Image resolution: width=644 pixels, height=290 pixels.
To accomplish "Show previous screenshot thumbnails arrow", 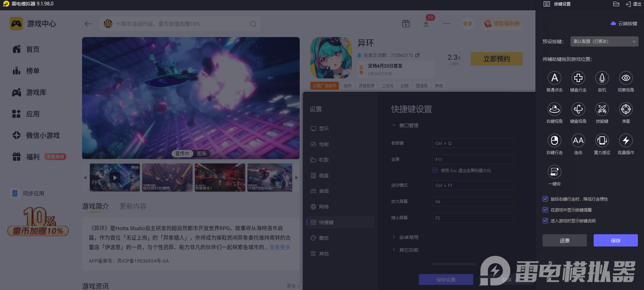I will [85, 177].
